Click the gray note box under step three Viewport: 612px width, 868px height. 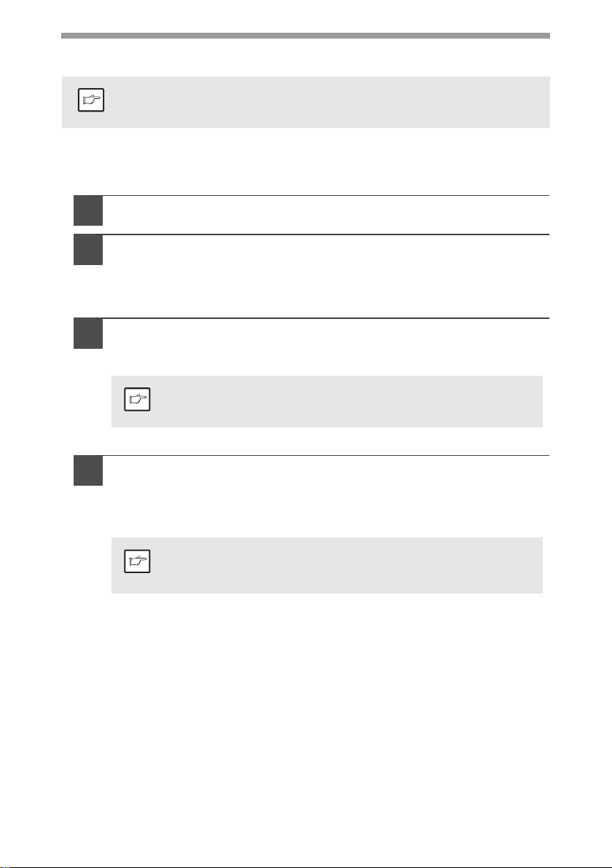click(327, 401)
